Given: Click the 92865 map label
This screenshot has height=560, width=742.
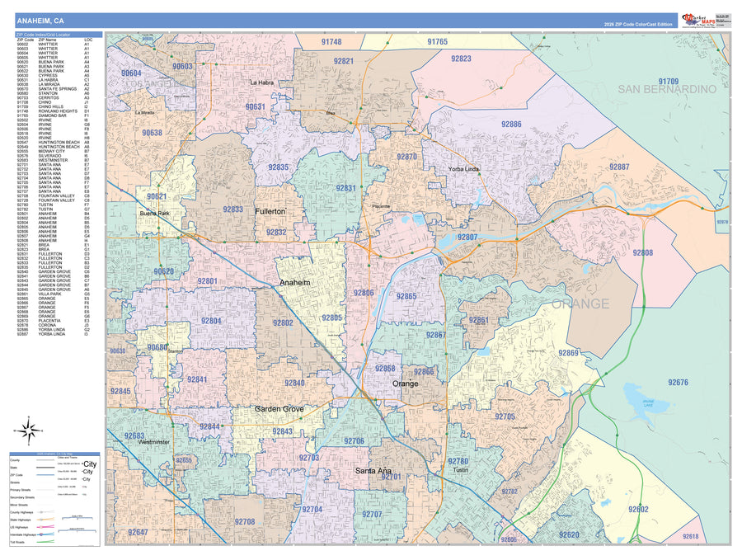Looking at the screenshot, I should (406, 296).
